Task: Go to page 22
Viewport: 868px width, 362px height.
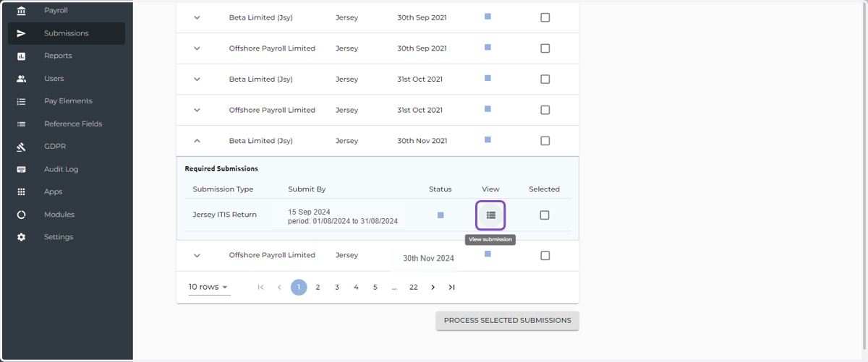Action: [x=414, y=287]
